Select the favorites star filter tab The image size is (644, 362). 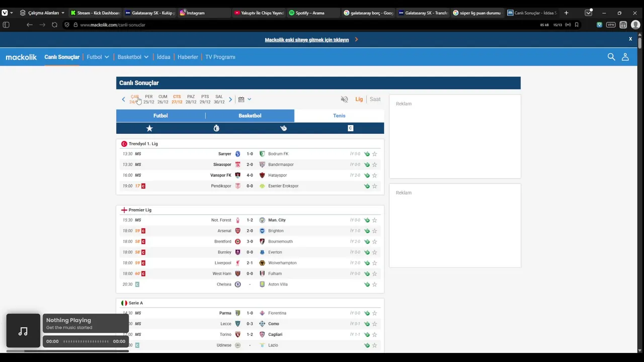click(x=149, y=128)
